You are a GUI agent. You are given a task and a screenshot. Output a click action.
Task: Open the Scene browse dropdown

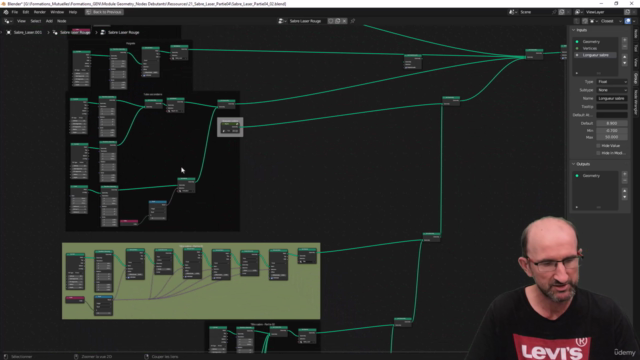[x=513, y=12]
